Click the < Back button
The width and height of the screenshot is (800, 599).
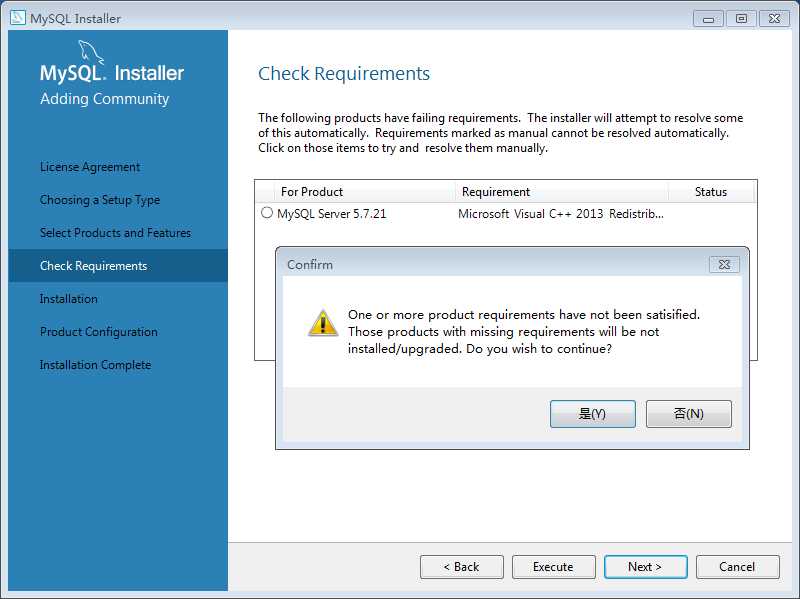pyautogui.click(x=462, y=567)
